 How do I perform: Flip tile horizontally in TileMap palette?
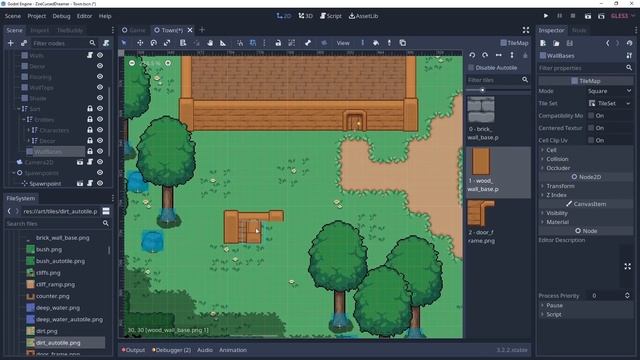tap(499, 55)
